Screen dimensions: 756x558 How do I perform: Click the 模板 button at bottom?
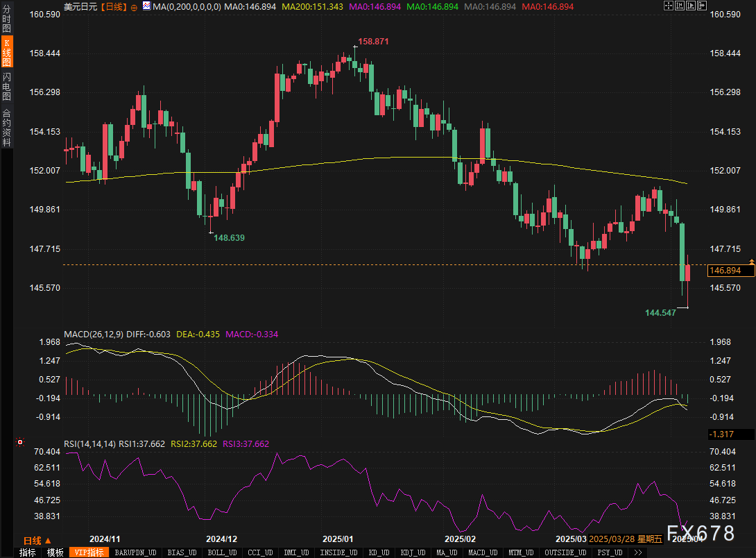coord(55,552)
